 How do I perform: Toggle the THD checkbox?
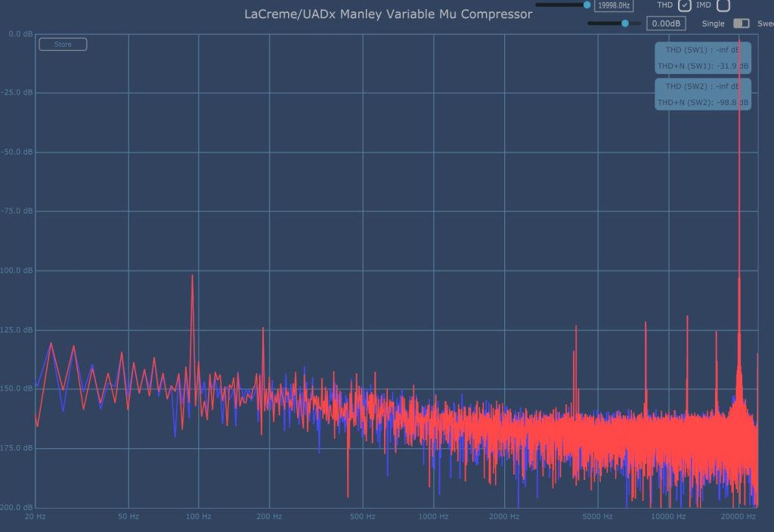[x=685, y=5]
